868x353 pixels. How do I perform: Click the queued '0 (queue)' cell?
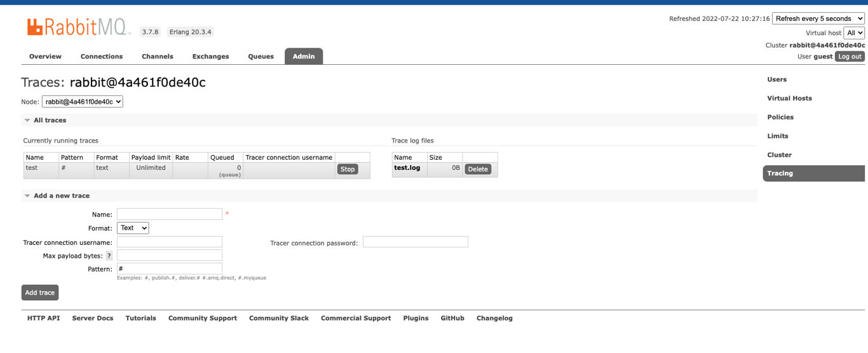click(x=226, y=170)
